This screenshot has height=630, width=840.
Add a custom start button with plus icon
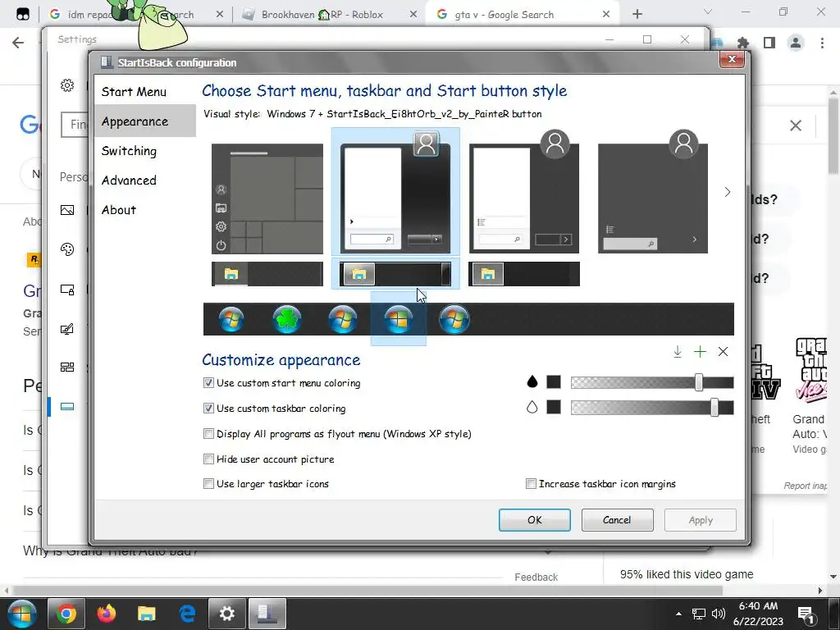[701, 351]
